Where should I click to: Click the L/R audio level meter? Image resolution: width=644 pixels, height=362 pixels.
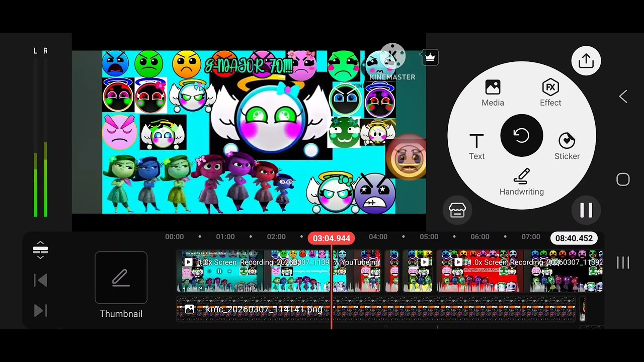[40, 133]
